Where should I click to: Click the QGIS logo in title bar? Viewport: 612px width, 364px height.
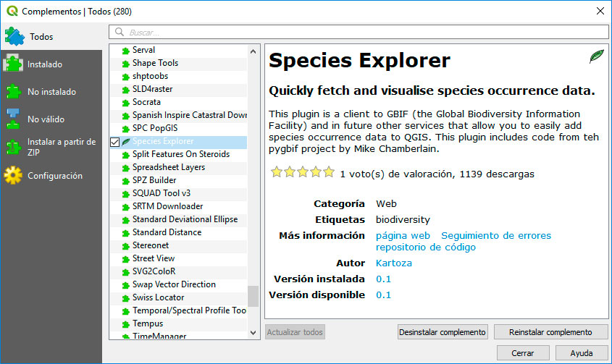click(x=12, y=11)
